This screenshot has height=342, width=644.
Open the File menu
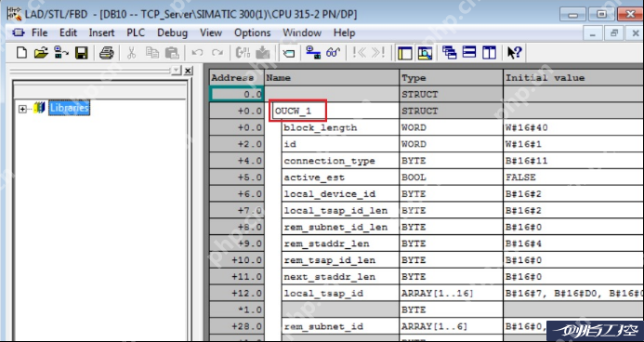point(39,33)
